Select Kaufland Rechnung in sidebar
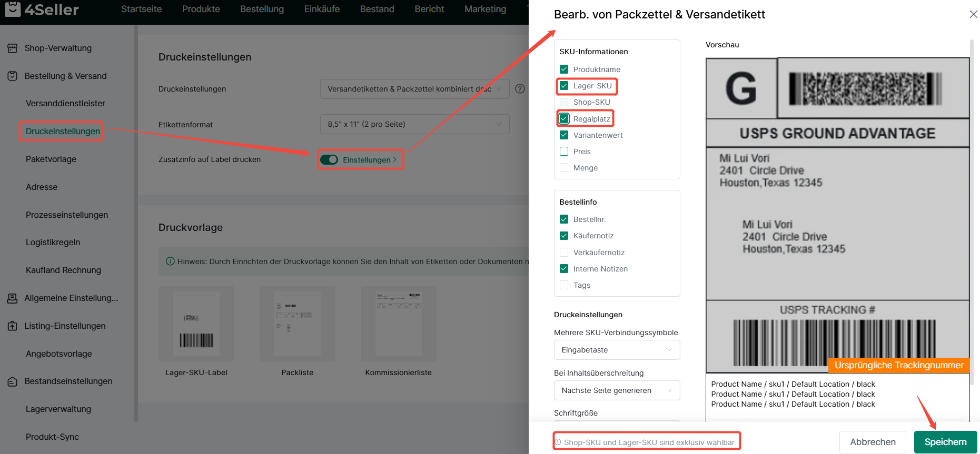This screenshot has height=454, width=980. (x=63, y=270)
